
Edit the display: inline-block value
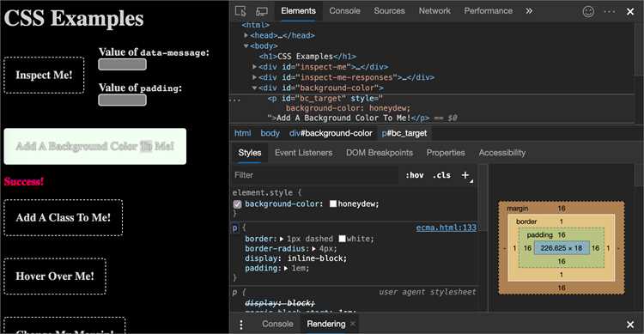click(317, 258)
